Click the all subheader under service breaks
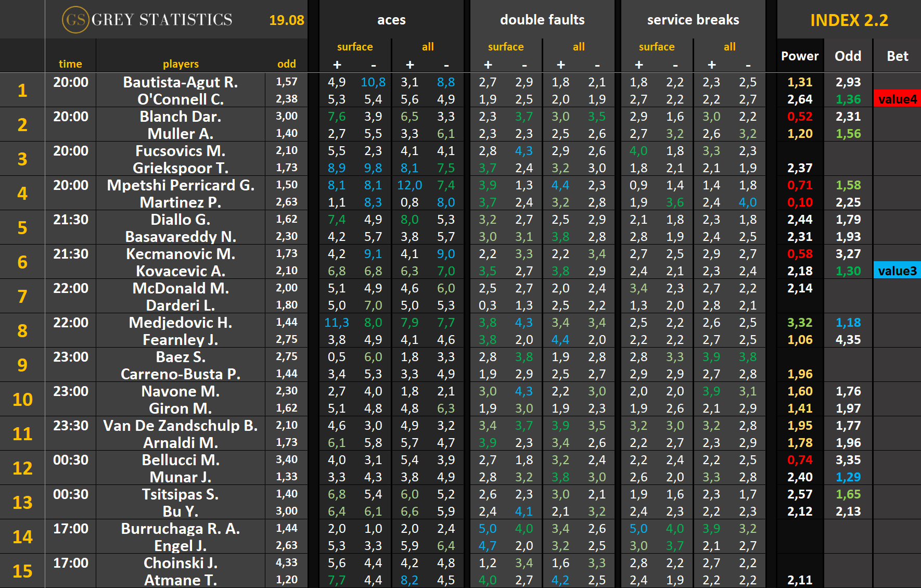This screenshot has width=921, height=588. tap(730, 47)
